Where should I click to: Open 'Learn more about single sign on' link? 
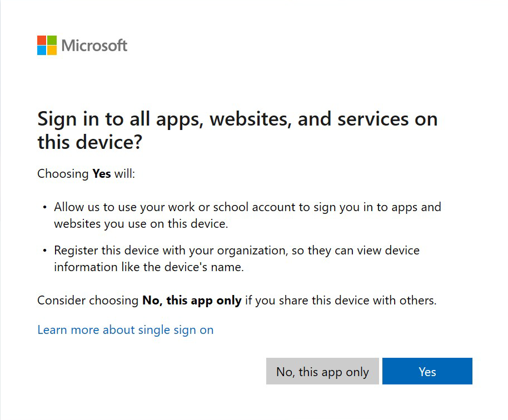coord(126,330)
